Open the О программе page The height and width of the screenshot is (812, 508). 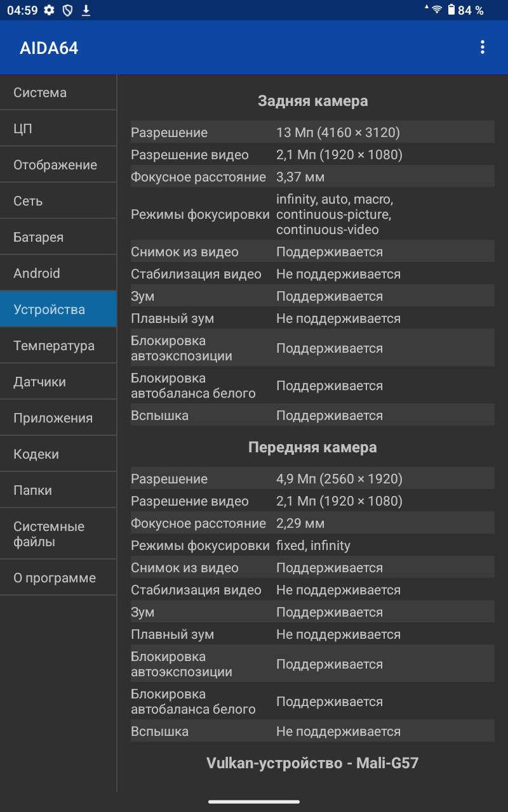tap(58, 578)
